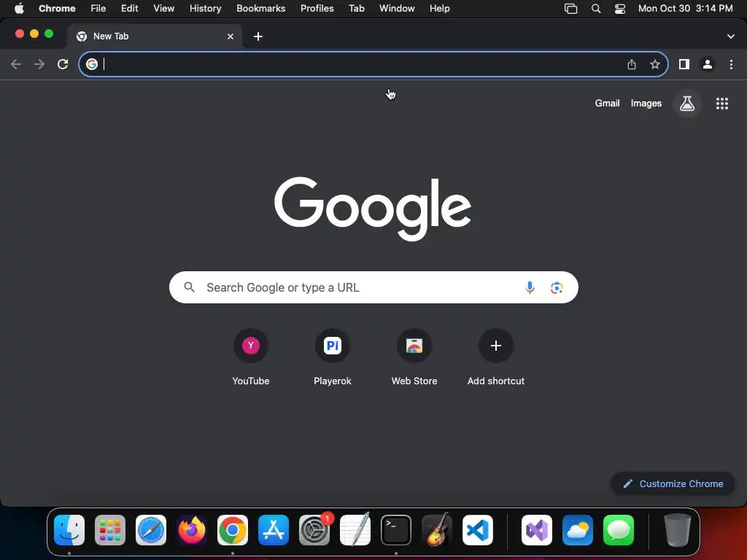Click Chrome icon in the Dock
Image resolution: width=747 pixels, height=560 pixels.
pos(233,530)
